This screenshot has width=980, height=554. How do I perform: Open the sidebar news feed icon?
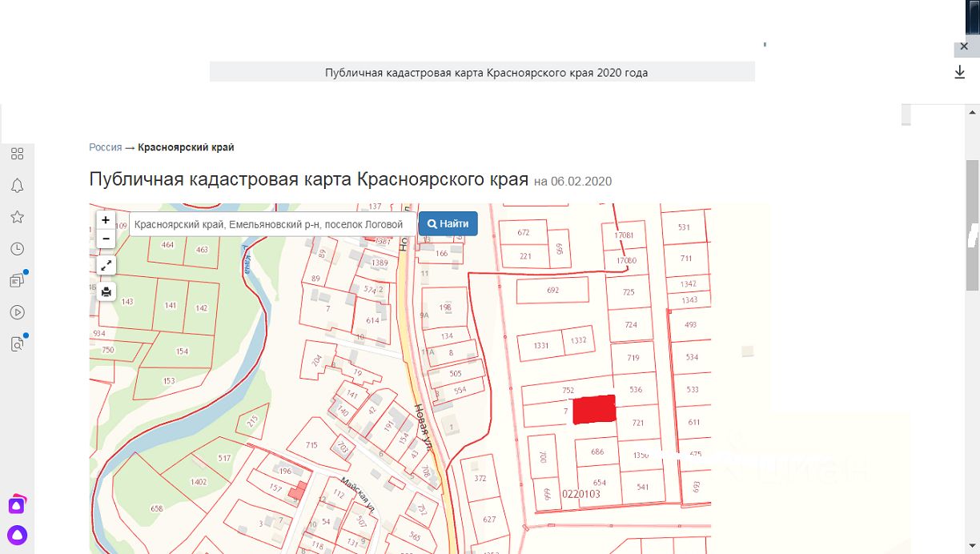tap(17, 280)
